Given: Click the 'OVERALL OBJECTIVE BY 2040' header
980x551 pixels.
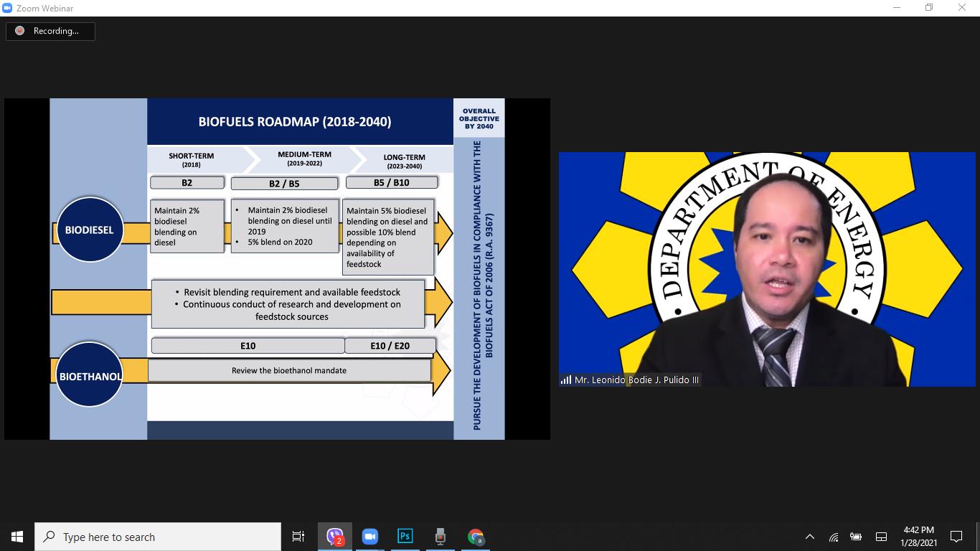Looking at the screenshot, I should tap(479, 119).
